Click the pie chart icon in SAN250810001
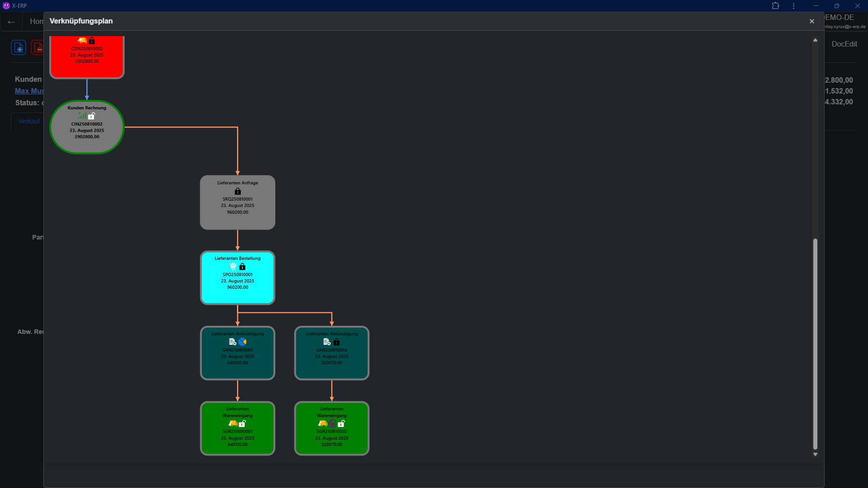This screenshot has height=488, width=868. [x=243, y=342]
